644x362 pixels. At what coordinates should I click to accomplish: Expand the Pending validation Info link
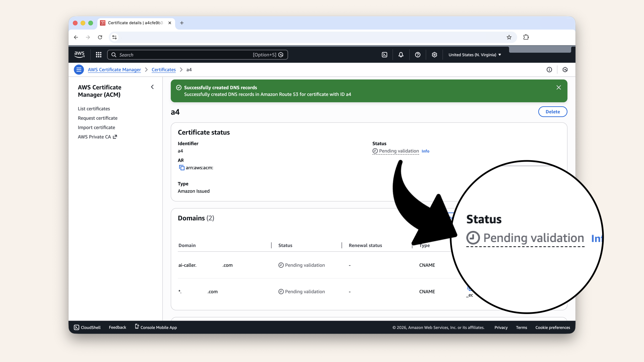click(x=425, y=151)
